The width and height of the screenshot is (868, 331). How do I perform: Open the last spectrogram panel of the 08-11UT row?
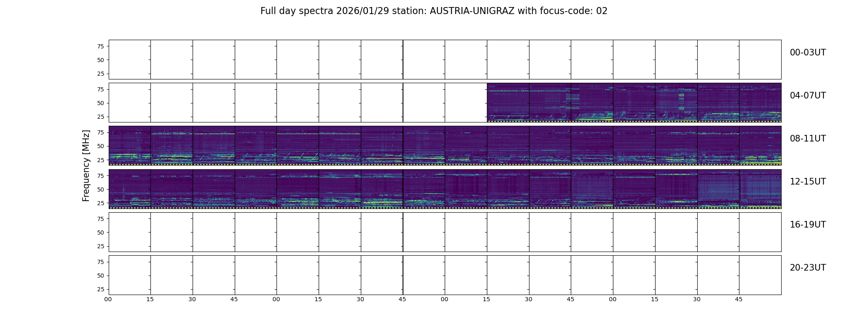coord(760,146)
